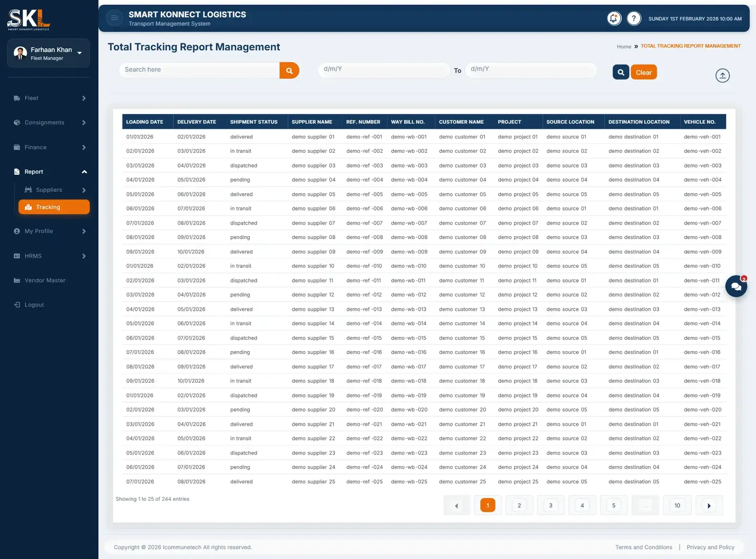
Task: Open the HRMS menu label
Action: (x=33, y=256)
